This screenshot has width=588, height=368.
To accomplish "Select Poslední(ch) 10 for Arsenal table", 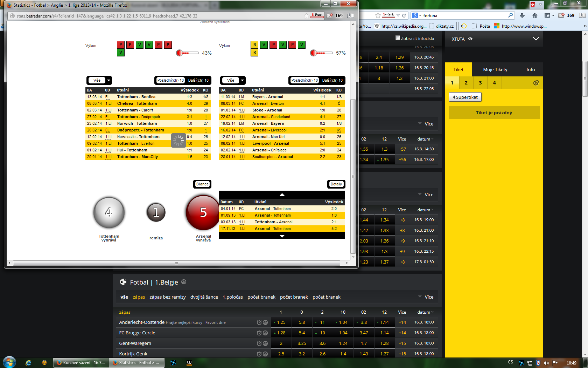I will (304, 80).
